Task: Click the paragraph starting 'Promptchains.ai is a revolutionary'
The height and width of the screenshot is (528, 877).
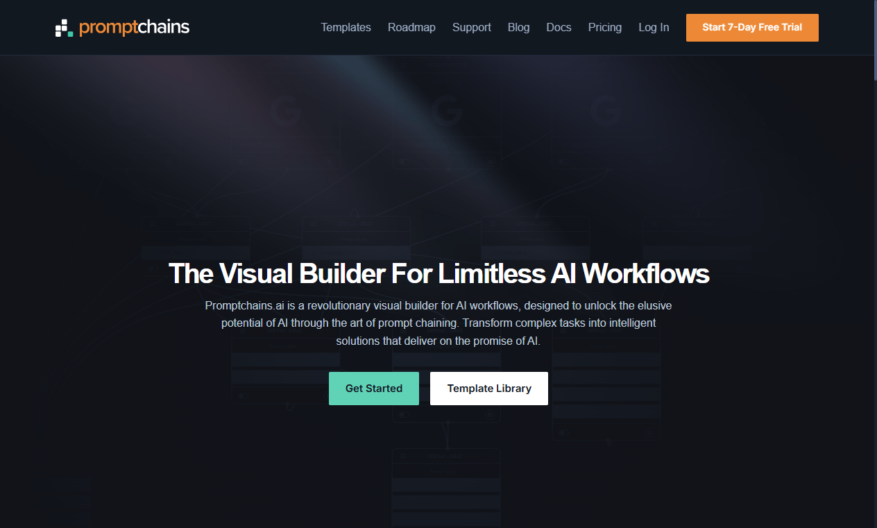Action: tap(438, 323)
